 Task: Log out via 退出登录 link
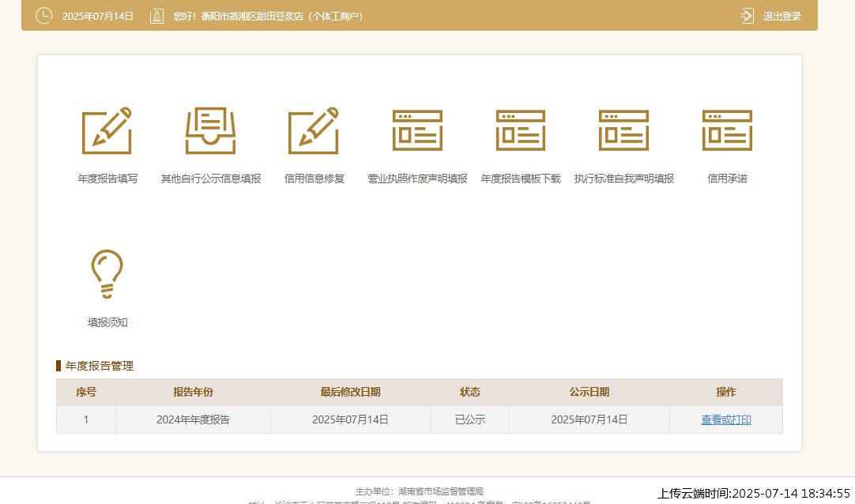(782, 17)
